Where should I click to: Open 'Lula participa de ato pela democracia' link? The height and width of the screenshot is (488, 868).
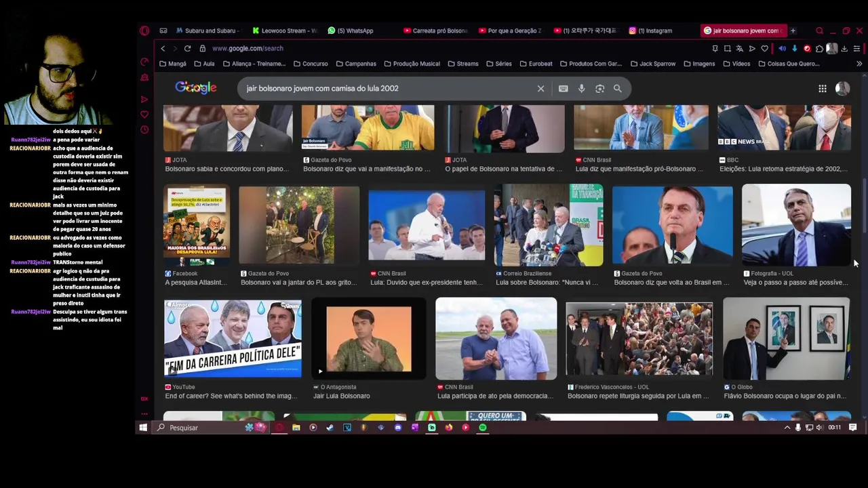(x=495, y=396)
